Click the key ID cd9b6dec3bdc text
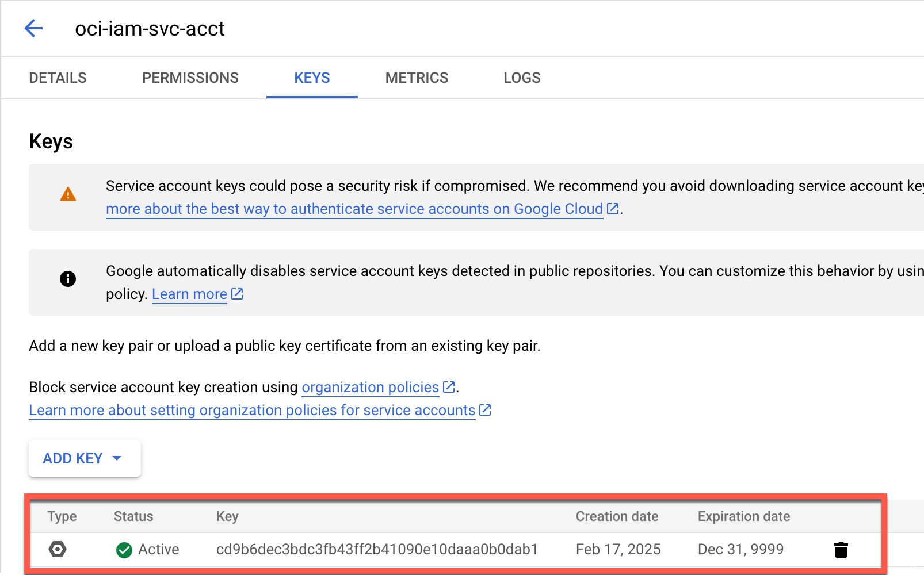The height and width of the screenshot is (575, 924). coord(377,549)
